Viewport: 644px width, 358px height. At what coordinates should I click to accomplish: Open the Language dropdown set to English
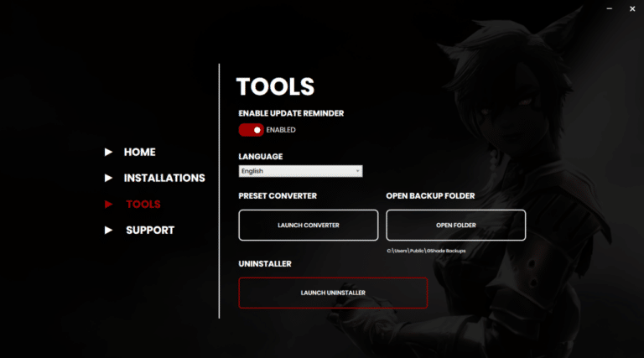coord(298,171)
